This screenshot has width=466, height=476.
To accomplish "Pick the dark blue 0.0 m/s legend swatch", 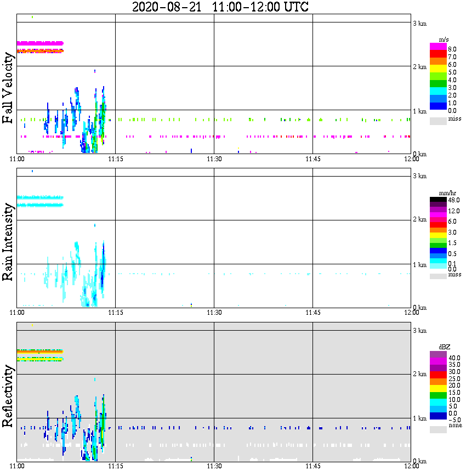I will (x=438, y=106).
